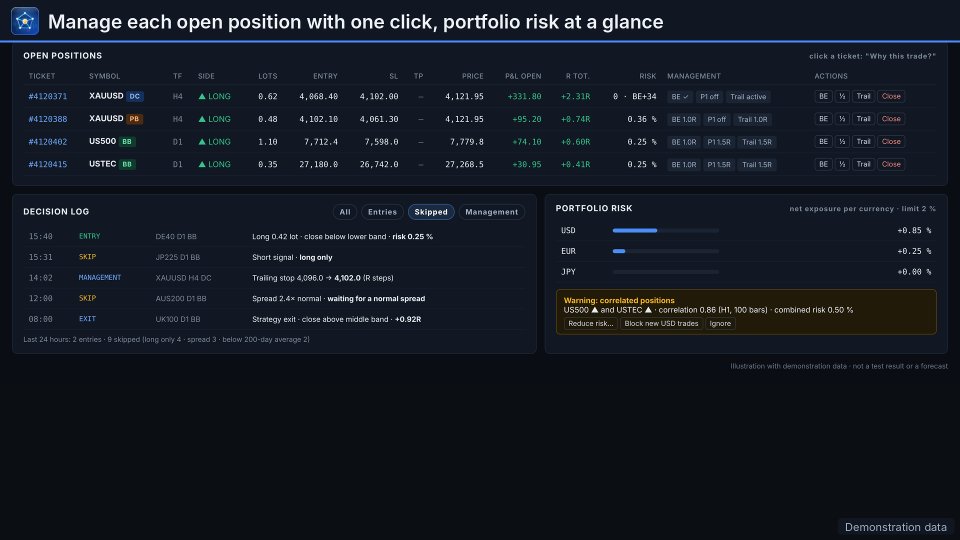Click the 'P&L OPEN' column header

click(x=523, y=76)
